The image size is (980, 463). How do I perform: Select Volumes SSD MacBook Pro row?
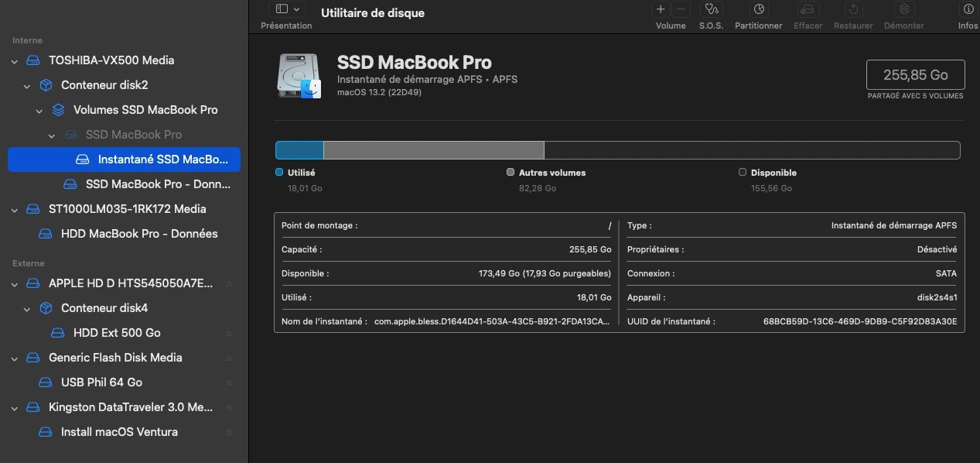pos(124,110)
